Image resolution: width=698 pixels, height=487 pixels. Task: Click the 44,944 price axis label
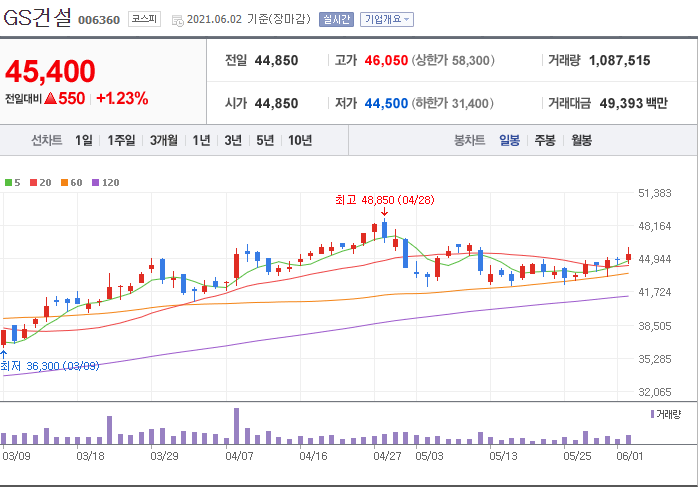(x=654, y=259)
